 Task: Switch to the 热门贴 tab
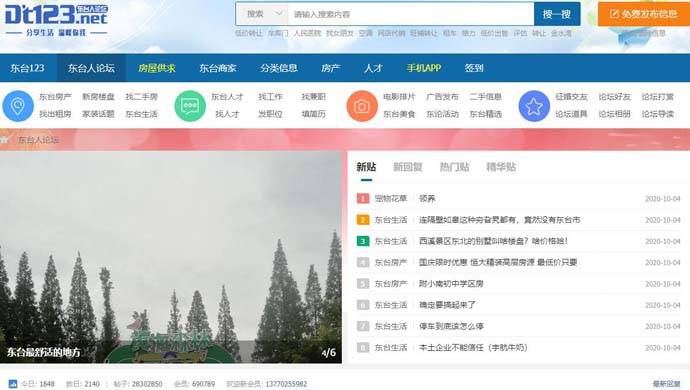point(455,167)
